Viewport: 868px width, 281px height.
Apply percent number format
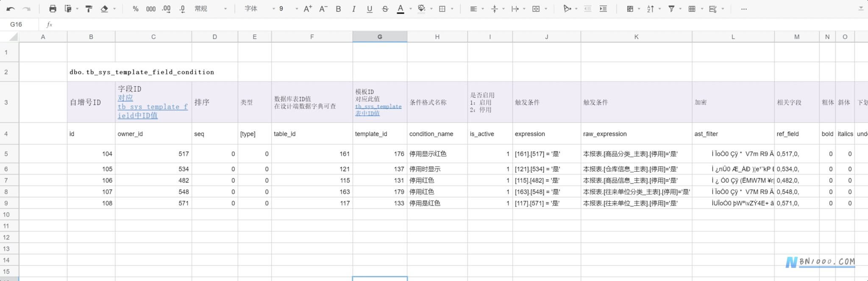[x=135, y=9]
